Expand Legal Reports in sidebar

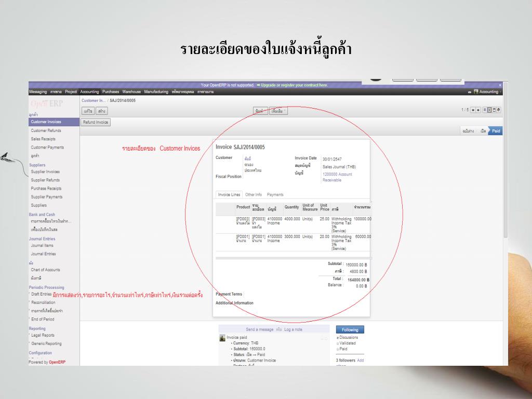43,336
